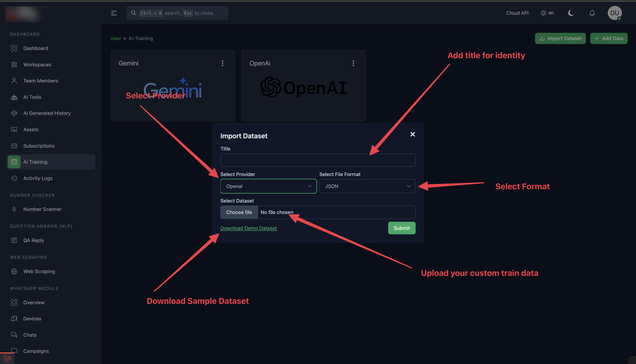The height and width of the screenshot is (364, 636).
Task: Click the Activity Logs clock icon
Action: pos(14,178)
